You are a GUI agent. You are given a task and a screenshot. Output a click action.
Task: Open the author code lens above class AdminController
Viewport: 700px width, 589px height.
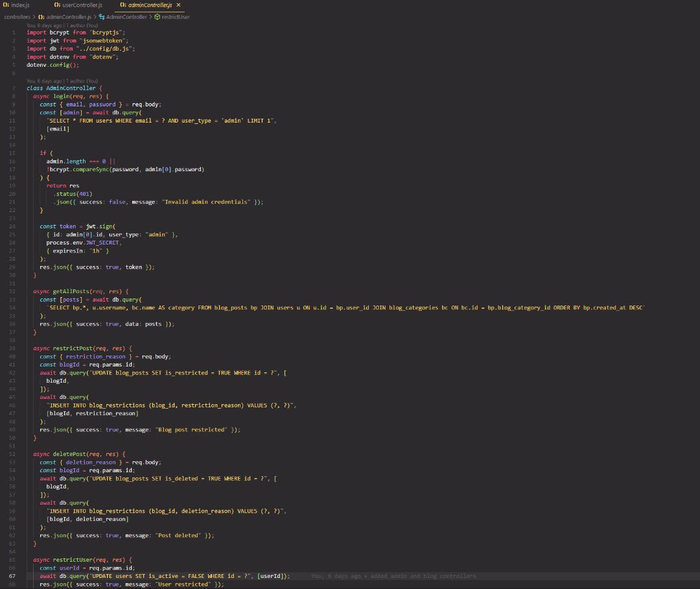tap(62, 81)
